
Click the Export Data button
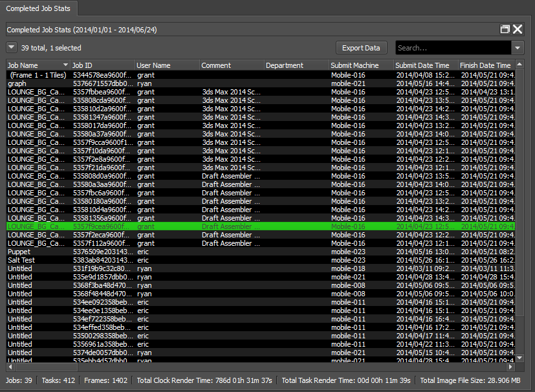[x=361, y=48]
